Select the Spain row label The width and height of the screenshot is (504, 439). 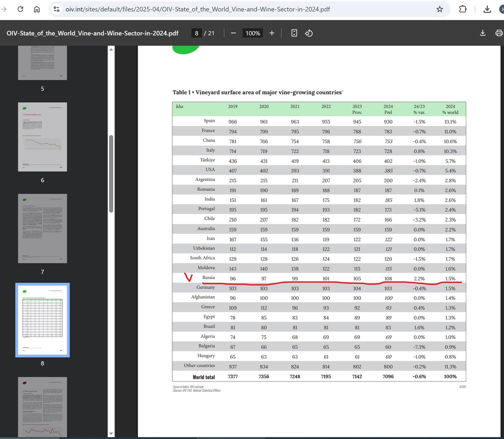(209, 121)
